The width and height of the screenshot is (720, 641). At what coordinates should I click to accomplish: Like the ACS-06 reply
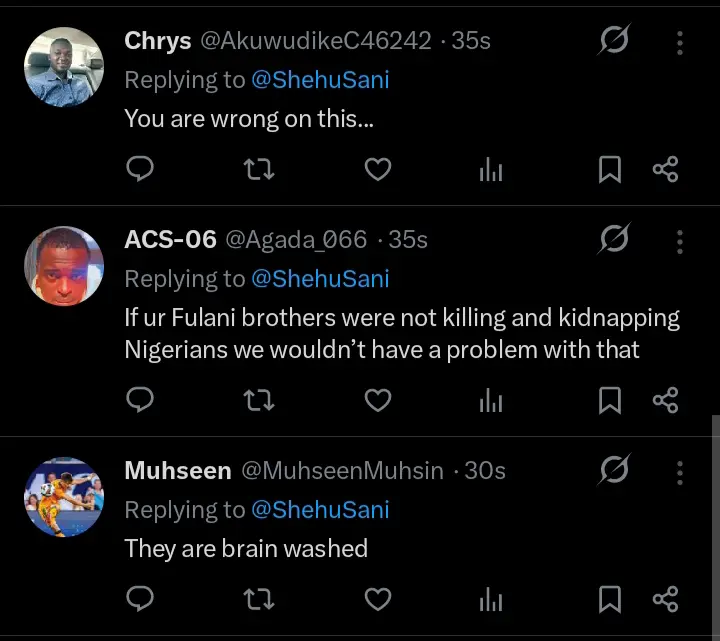[x=377, y=401]
